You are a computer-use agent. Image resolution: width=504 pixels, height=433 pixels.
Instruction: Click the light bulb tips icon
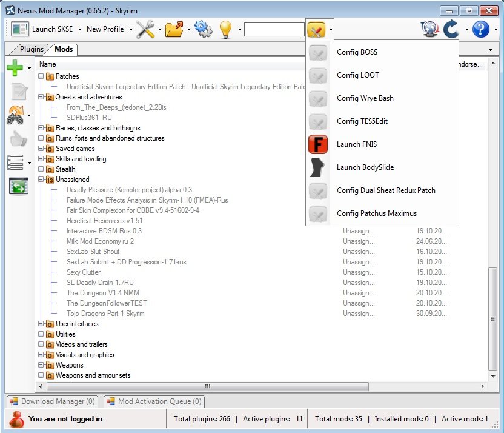[x=226, y=29]
